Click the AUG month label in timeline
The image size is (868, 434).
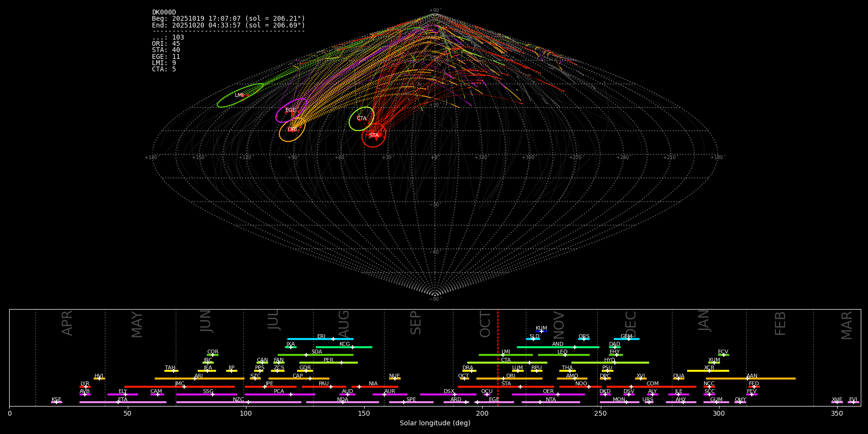click(344, 323)
